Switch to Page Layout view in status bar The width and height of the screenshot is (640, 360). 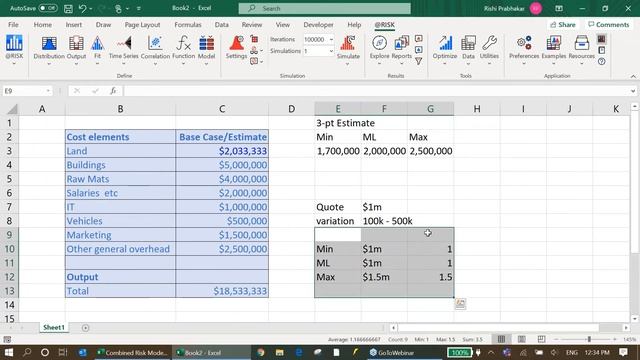tap(521, 339)
